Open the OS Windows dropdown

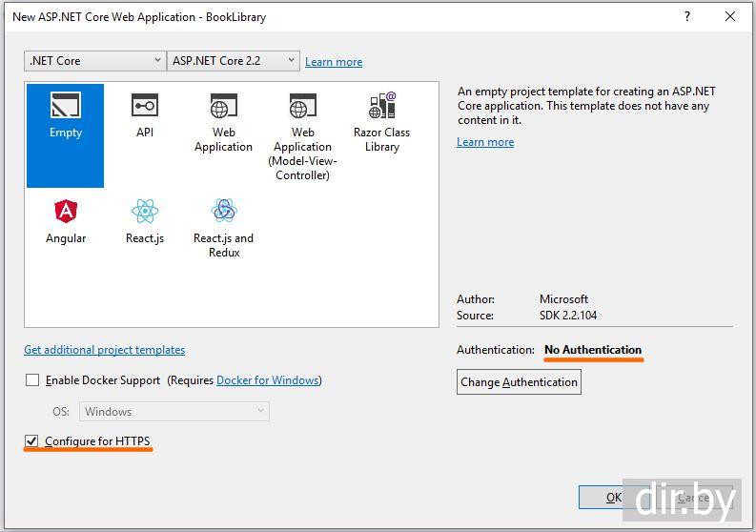(174, 412)
